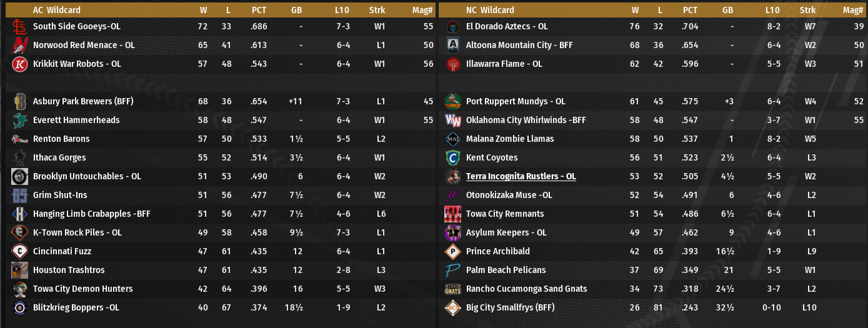Sort AC Wildcard table by Strk header
This screenshot has width=868, height=328.
[x=377, y=10]
